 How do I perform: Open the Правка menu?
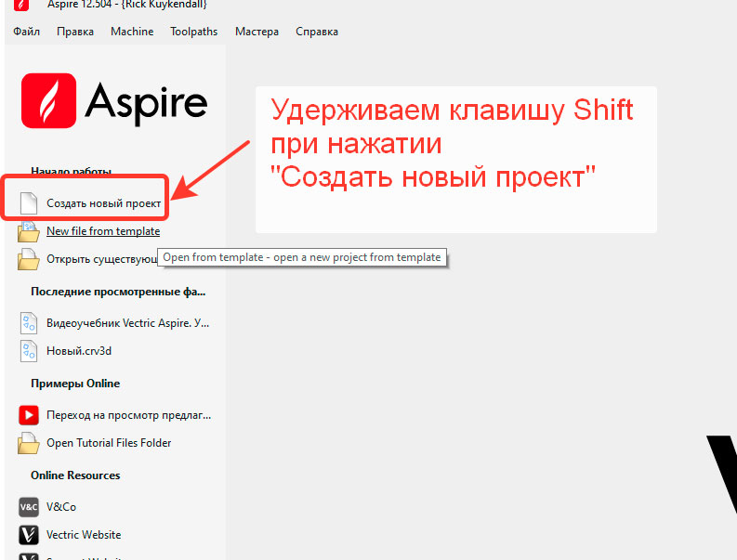pyautogui.click(x=74, y=32)
